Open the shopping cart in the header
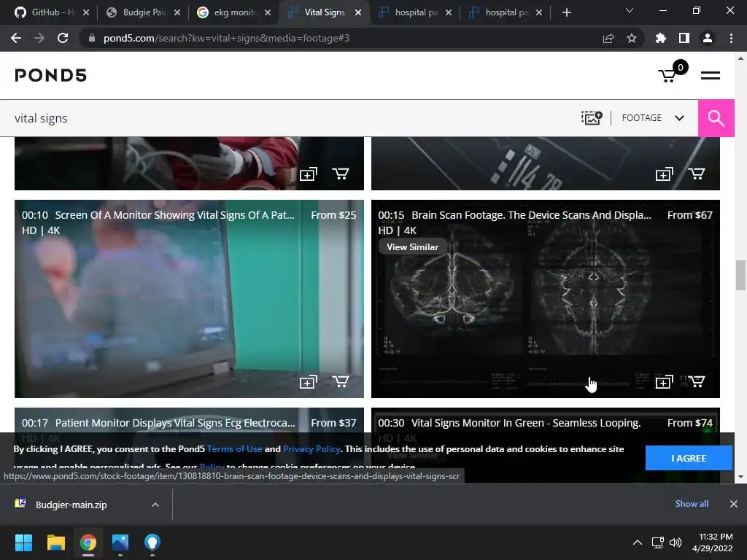Image resolution: width=747 pixels, height=560 pixels. pyautogui.click(x=672, y=72)
